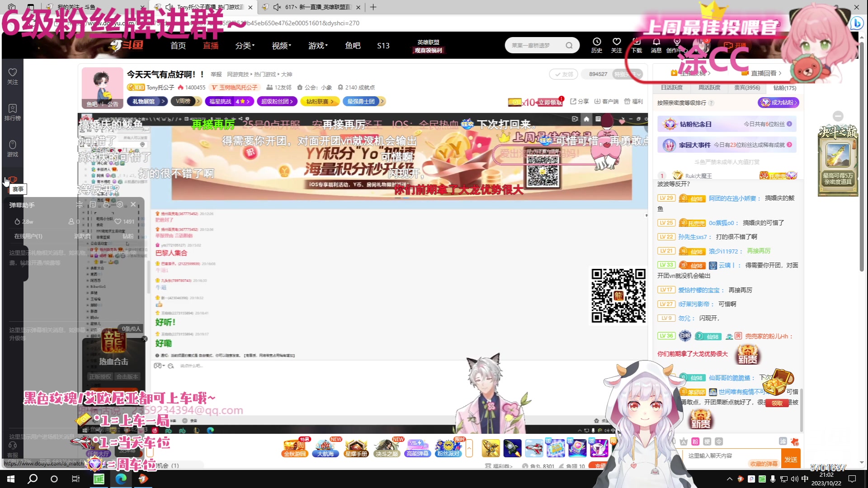This screenshot has width=868, height=488.
Task: Go to 鱼吧 in top navigation
Action: pyautogui.click(x=353, y=45)
